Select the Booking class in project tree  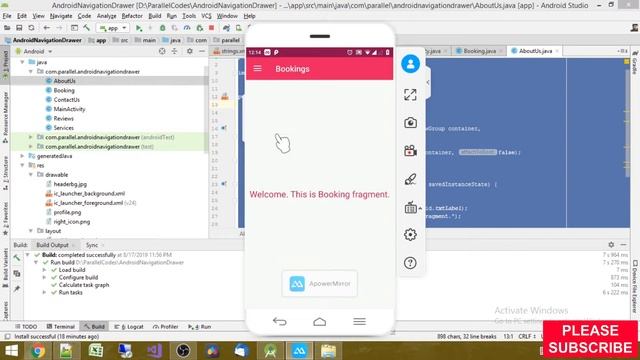(x=64, y=90)
